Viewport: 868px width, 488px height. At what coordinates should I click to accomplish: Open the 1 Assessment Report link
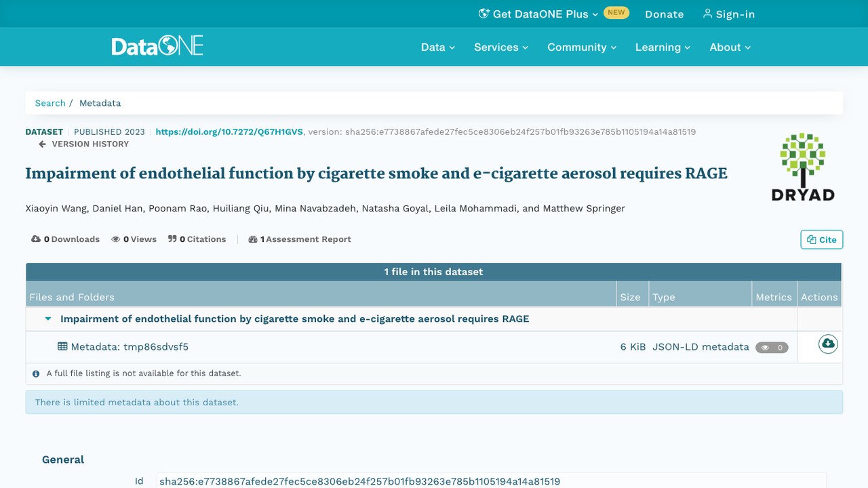300,239
